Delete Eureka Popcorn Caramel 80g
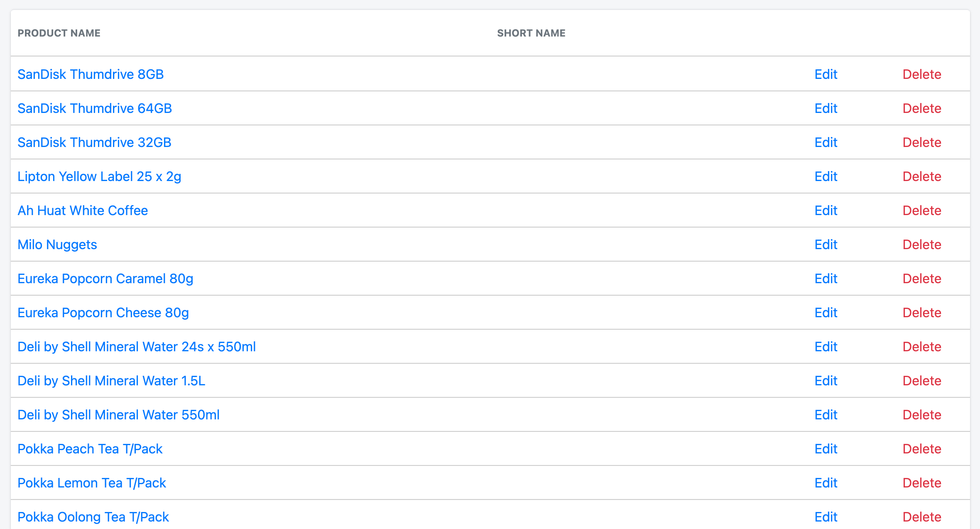Screen dimensions: 980x529 click(x=922, y=279)
